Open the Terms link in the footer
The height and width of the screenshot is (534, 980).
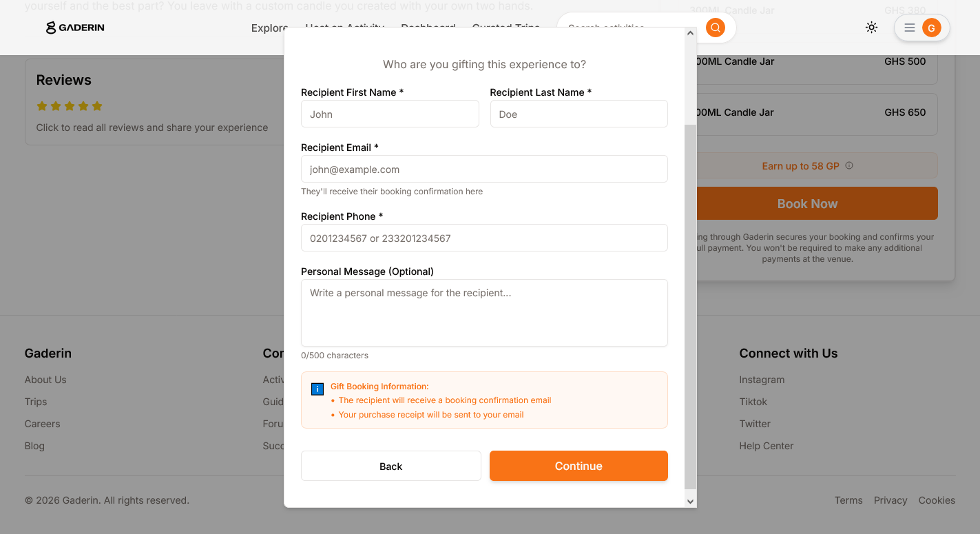[848, 500]
